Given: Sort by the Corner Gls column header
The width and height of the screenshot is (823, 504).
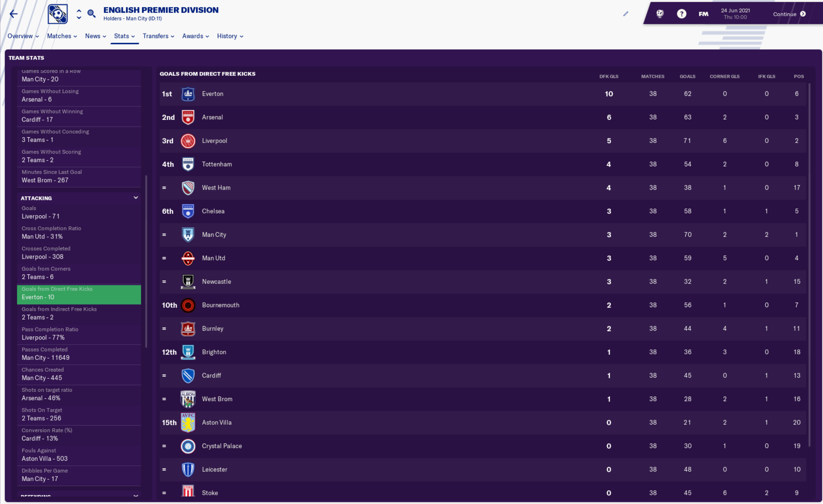Looking at the screenshot, I should (724, 76).
